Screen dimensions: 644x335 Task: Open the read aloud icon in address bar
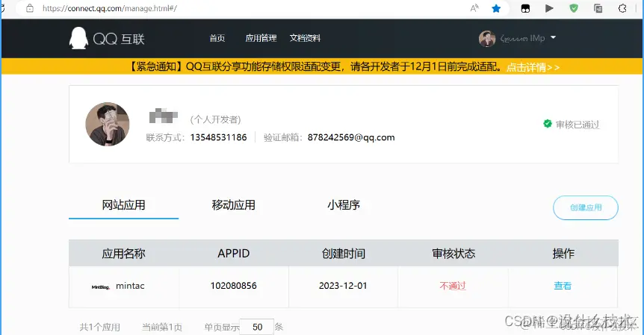point(474,8)
